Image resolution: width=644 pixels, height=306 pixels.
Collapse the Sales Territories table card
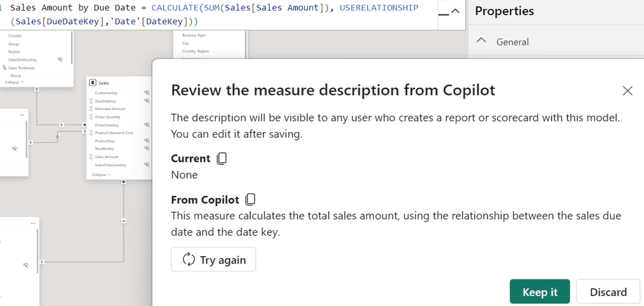point(15,82)
